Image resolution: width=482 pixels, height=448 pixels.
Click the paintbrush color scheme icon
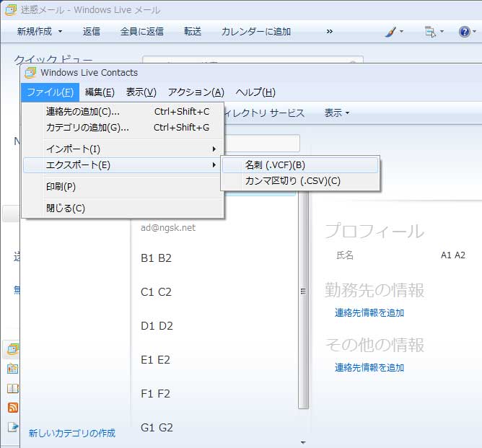390,32
